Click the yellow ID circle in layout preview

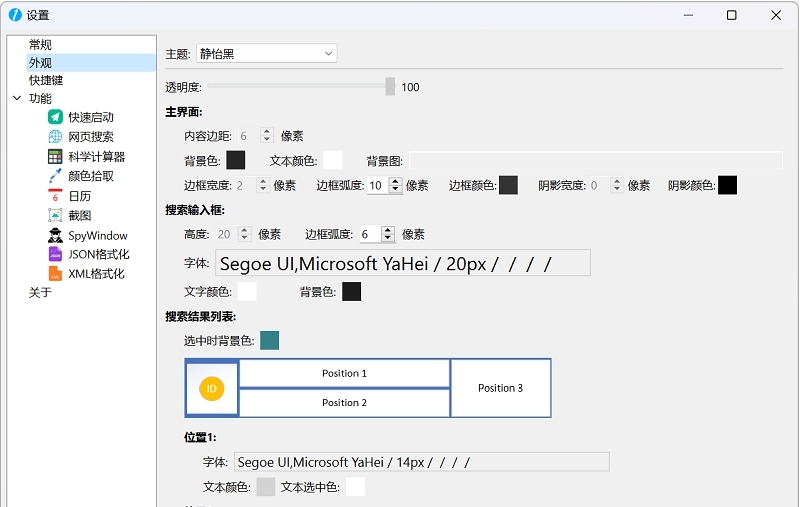click(x=212, y=388)
